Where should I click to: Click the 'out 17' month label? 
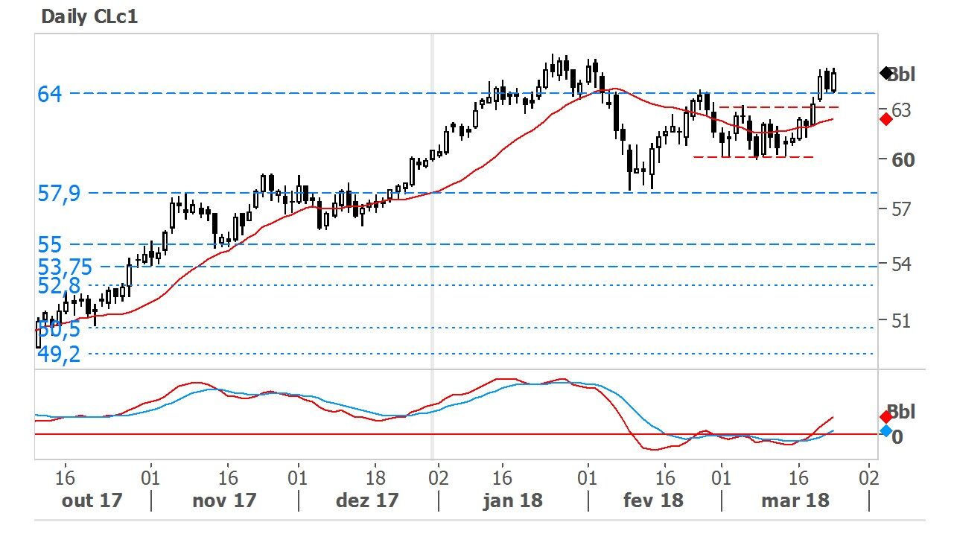pos(91,500)
